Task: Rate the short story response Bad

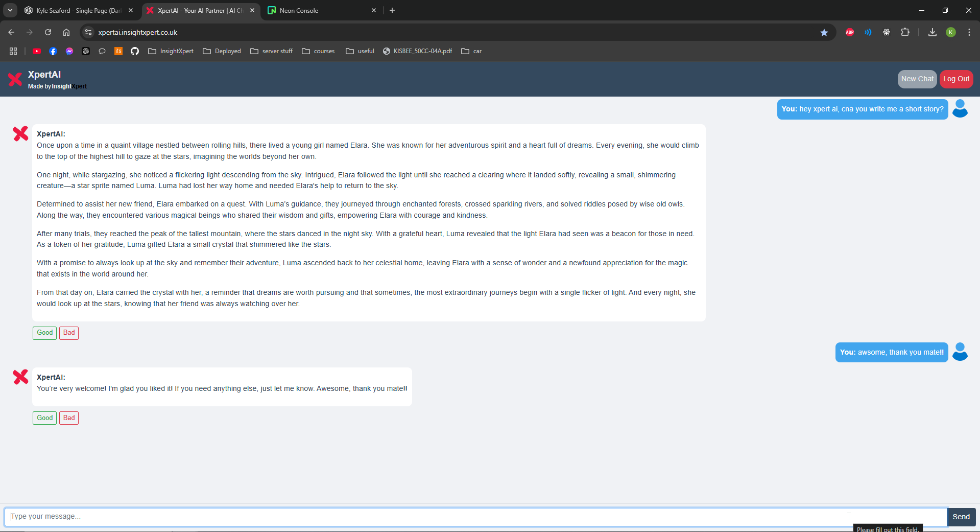Action: tap(69, 333)
